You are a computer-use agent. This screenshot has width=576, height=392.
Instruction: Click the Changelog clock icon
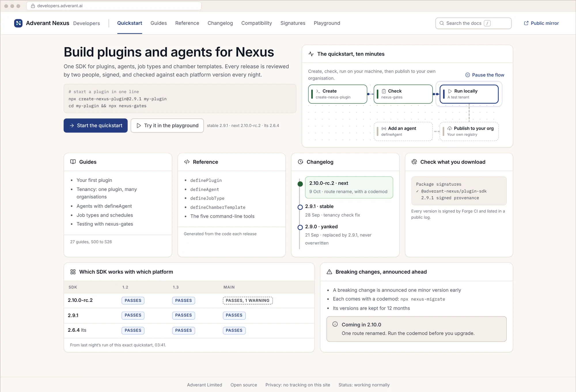(300, 162)
